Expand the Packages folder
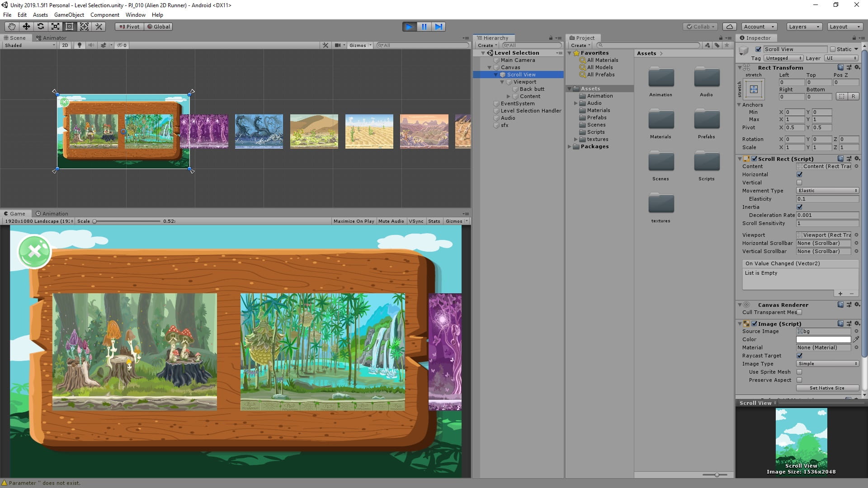Image resolution: width=868 pixels, height=488 pixels. (x=570, y=146)
